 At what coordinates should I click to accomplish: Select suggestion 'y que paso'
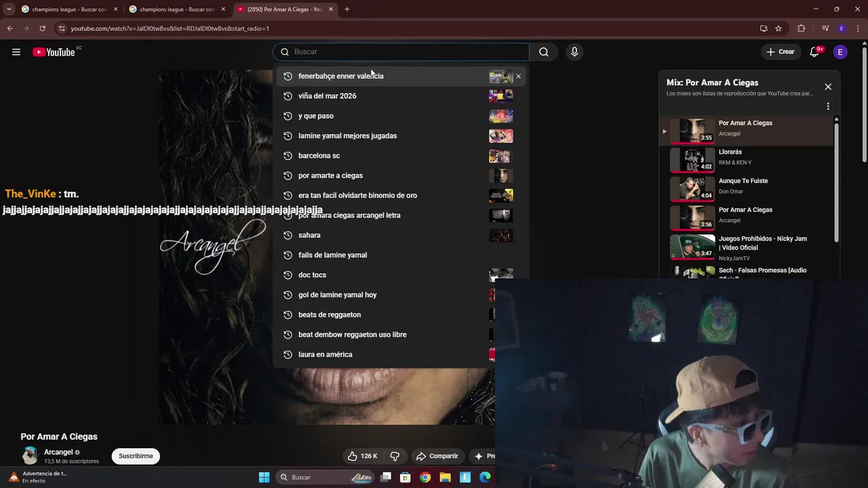(400, 116)
